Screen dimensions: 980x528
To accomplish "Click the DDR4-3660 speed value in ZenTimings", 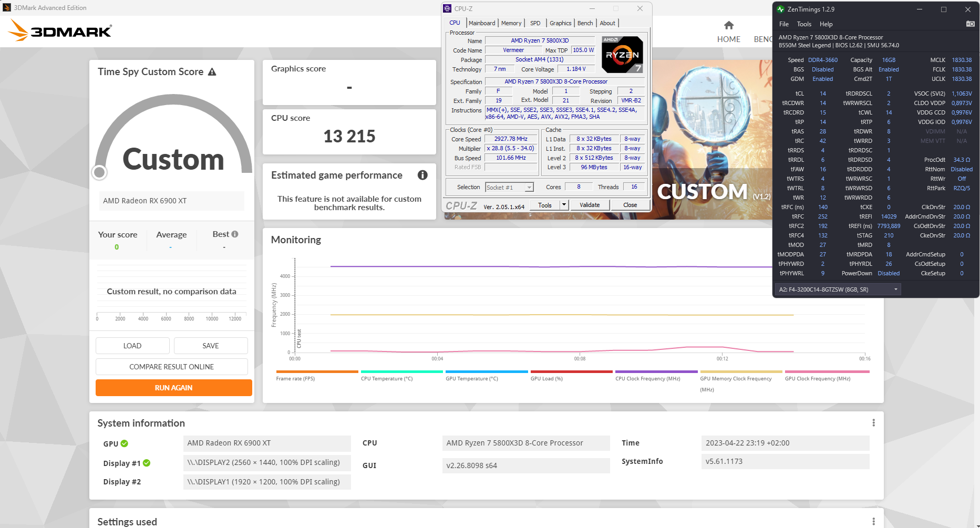I will tap(823, 60).
